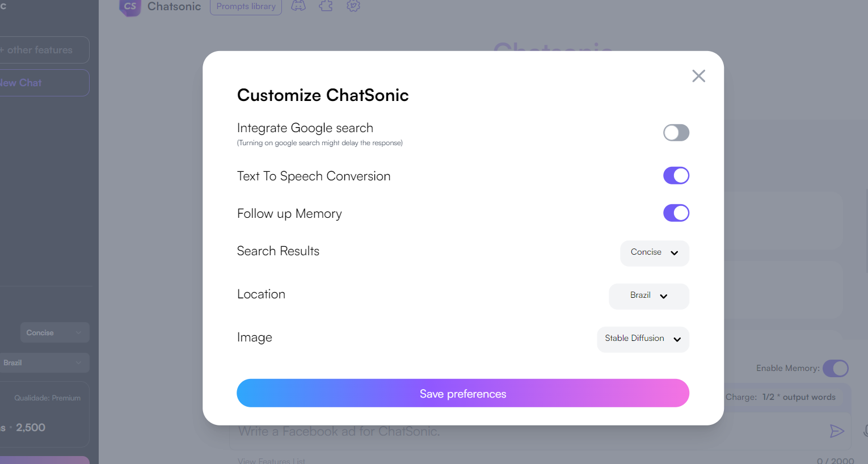Open the Location Brazil dropdown
Image resolution: width=868 pixels, height=464 pixels.
649,296
